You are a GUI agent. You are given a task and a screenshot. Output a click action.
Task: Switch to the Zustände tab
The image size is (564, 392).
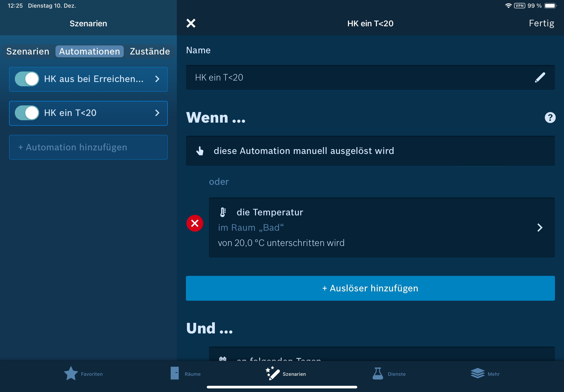(150, 51)
